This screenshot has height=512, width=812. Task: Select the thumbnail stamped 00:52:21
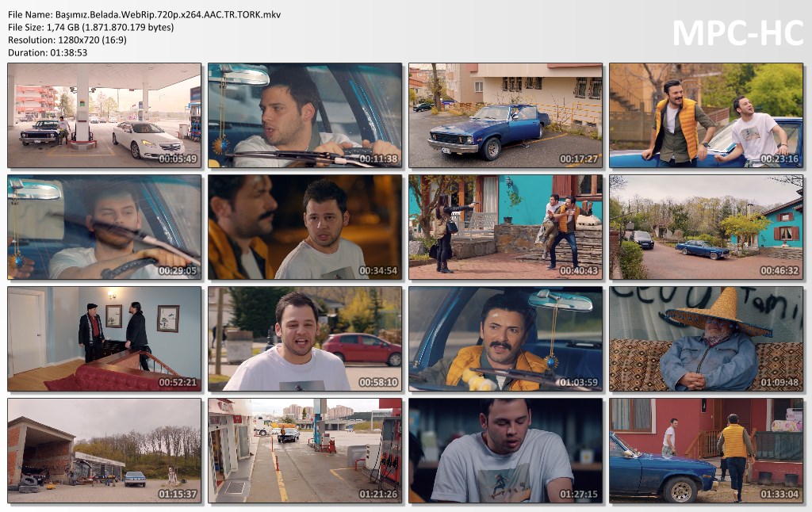click(105, 339)
